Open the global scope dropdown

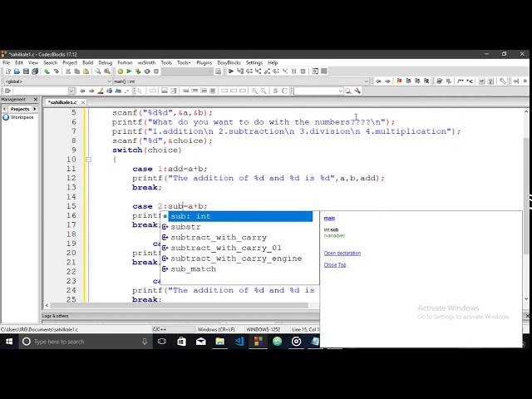click(109, 81)
